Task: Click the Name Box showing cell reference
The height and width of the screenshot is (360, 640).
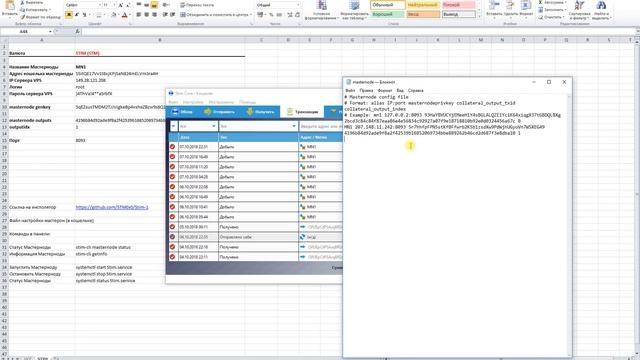Action: (27, 31)
